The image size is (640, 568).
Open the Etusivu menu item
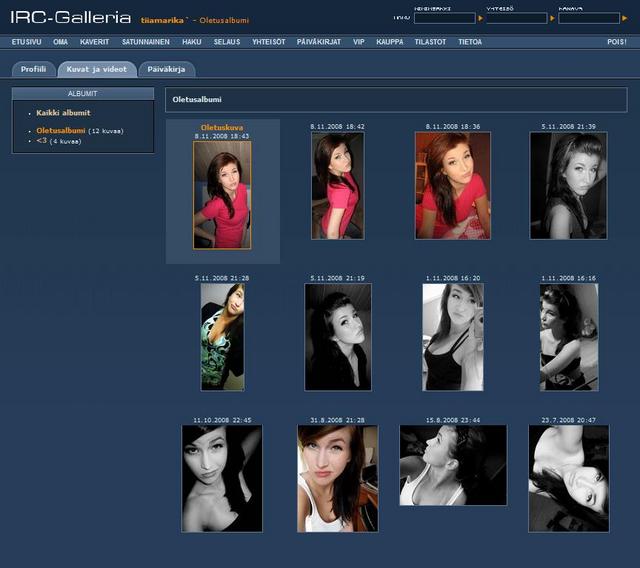click(26, 42)
